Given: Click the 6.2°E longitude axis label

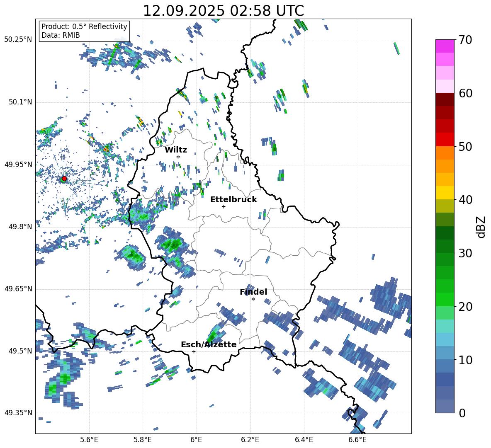Looking at the screenshot, I should pyautogui.click(x=250, y=440).
